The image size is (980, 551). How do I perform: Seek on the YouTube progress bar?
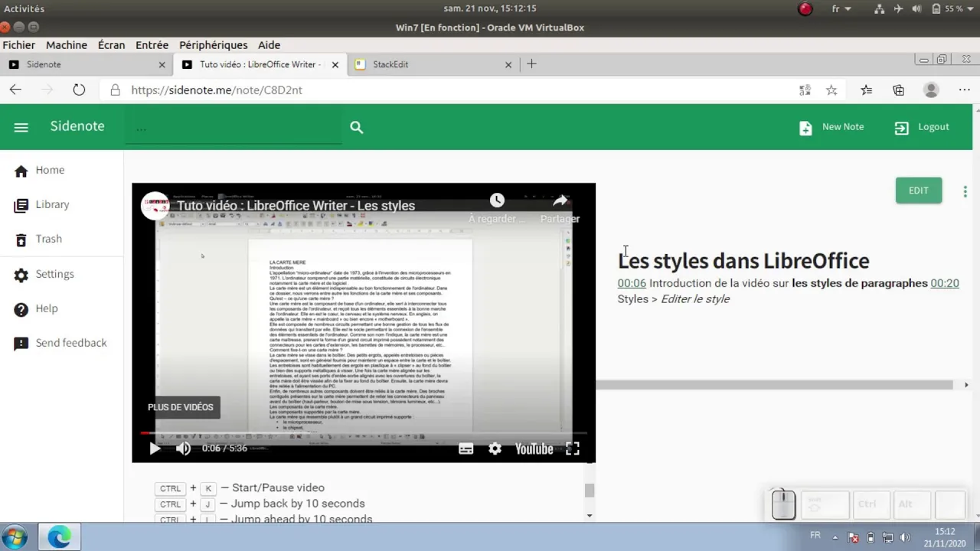[364, 433]
